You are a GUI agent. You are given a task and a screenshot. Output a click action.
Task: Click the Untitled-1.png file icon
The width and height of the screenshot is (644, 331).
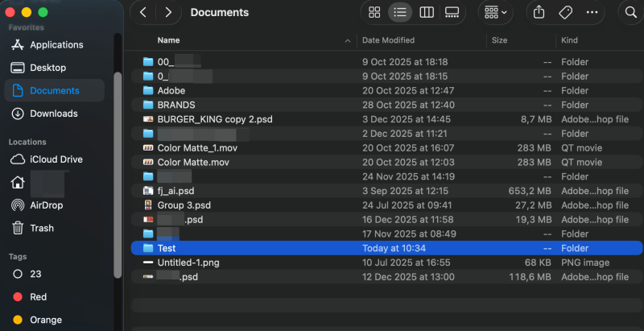[148, 263]
